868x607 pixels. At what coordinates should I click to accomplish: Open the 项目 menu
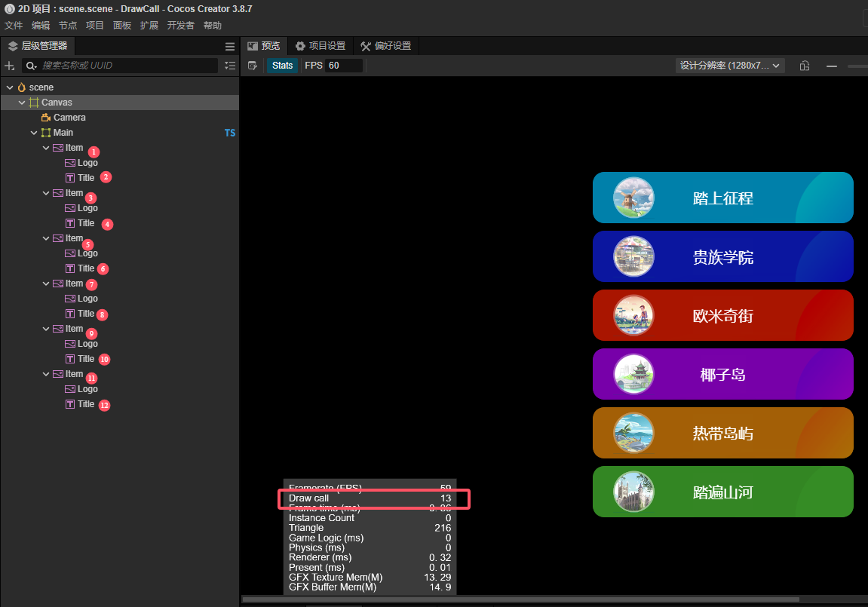coord(95,26)
